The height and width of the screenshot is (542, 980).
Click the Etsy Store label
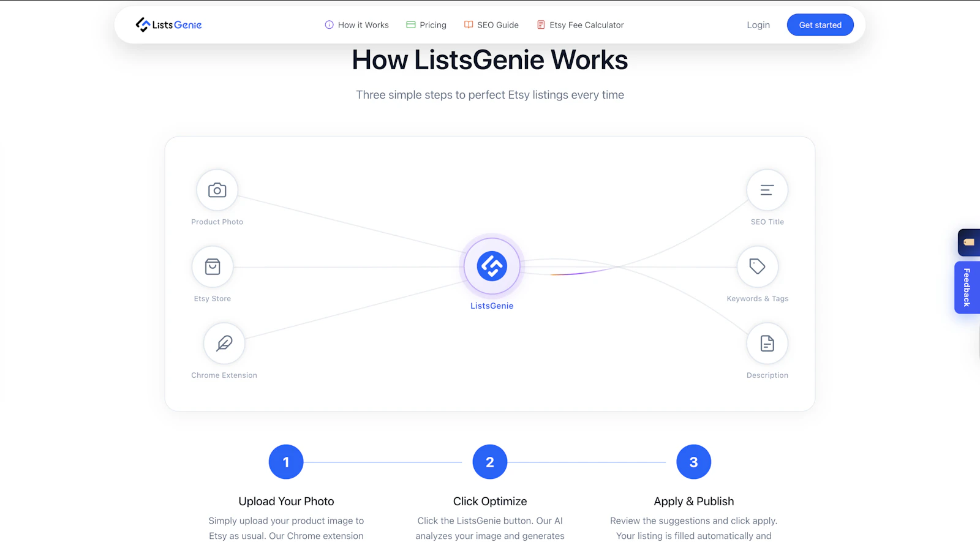point(213,299)
